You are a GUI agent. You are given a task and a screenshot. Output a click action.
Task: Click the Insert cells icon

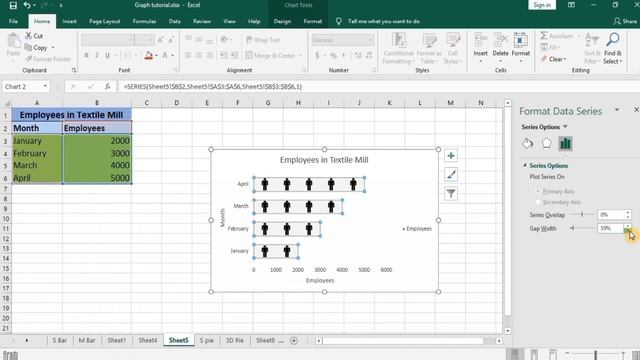click(480, 40)
